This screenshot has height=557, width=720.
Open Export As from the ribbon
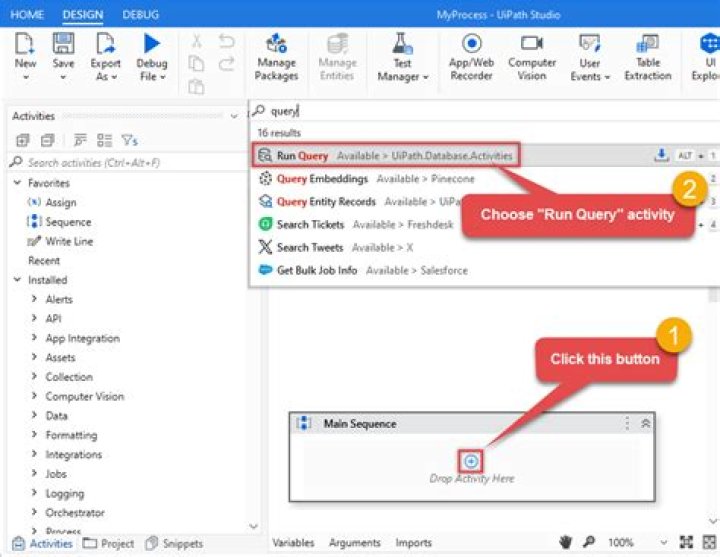pyautogui.click(x=105, y=57)
